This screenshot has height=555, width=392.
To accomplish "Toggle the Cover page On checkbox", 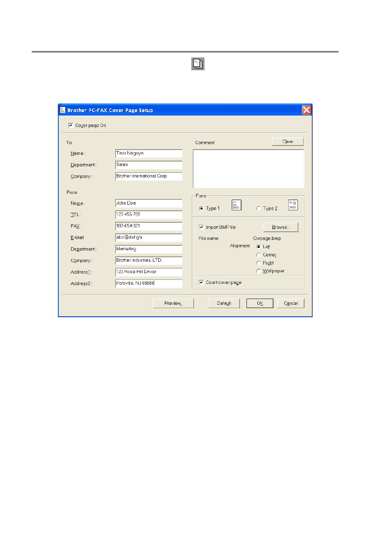I will [x=71, y=125].
